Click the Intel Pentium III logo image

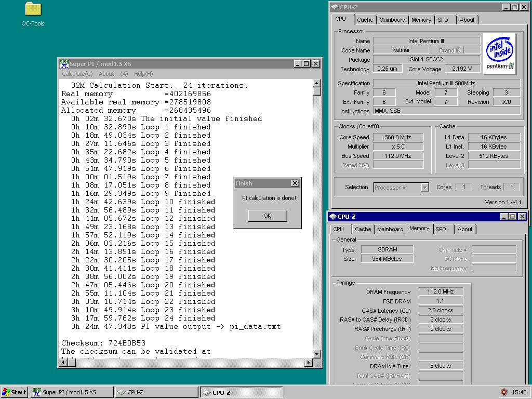pyautogui.click(x=499, y=54)
